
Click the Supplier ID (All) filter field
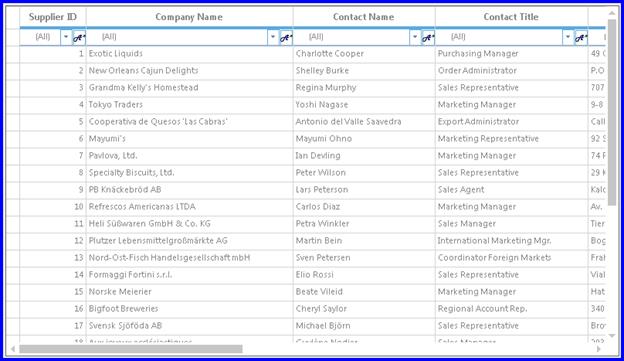coord(41,37)
